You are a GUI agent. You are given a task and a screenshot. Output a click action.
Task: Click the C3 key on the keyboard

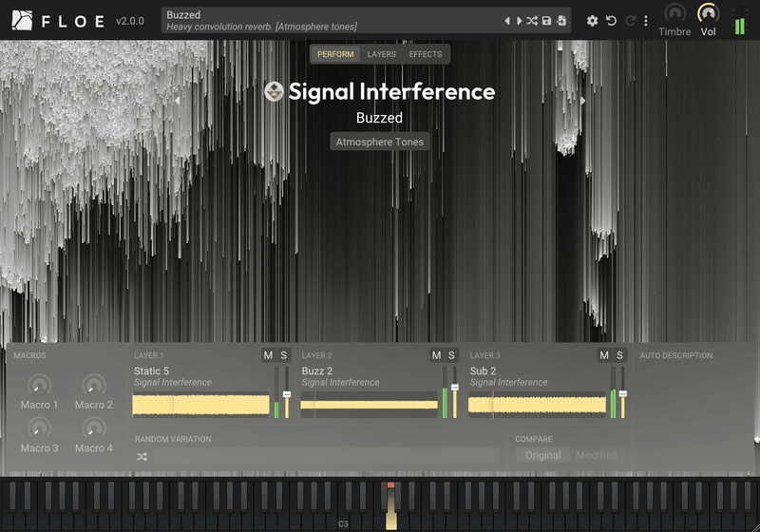[x=343, y=521]
